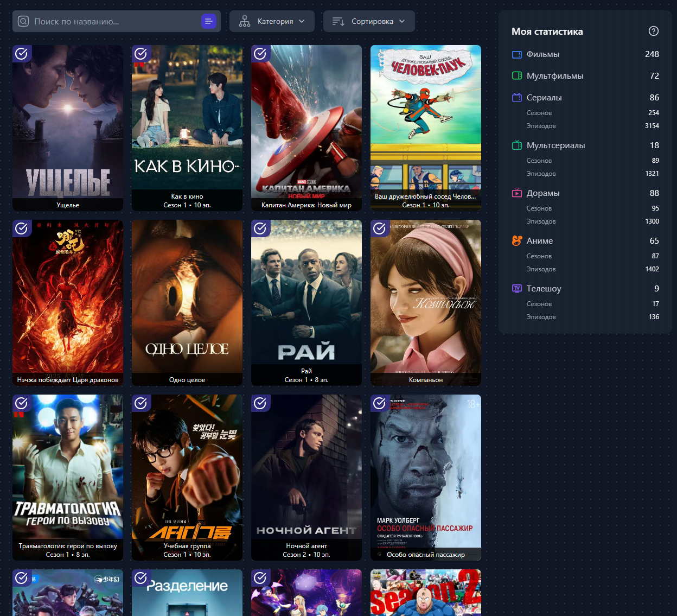Viewport: 677px width, 616px height.
Task: Open the Одно целое title link
Action: click(x=187, y=380)
